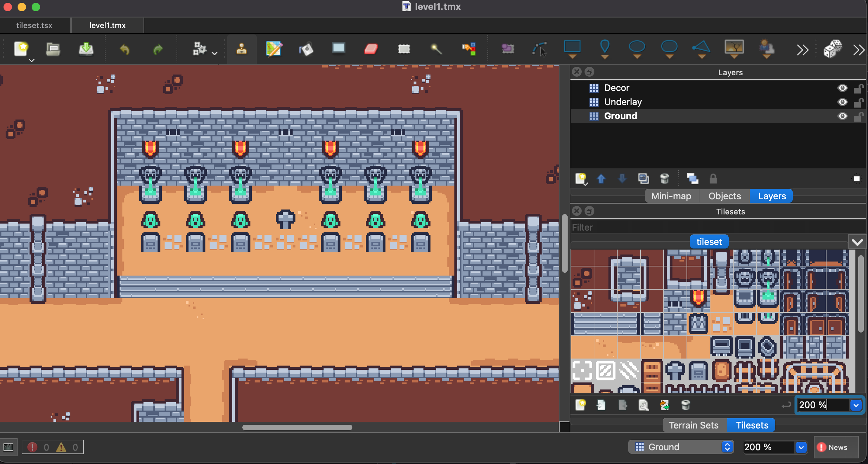This screenshot has height=464, width=868.
Task: Open the map zoom 200 % dropdown
Action: pos(801,447)
